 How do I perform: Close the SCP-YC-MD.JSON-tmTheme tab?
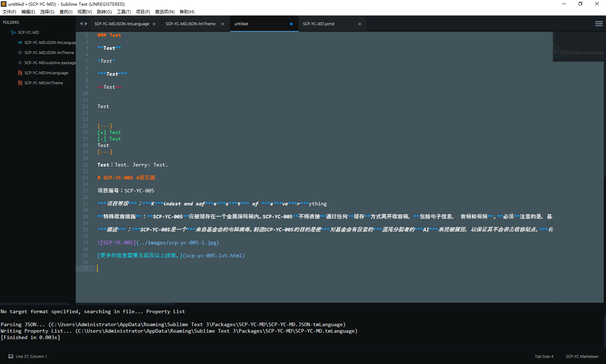pyautogui.click(x=223, y=24)
